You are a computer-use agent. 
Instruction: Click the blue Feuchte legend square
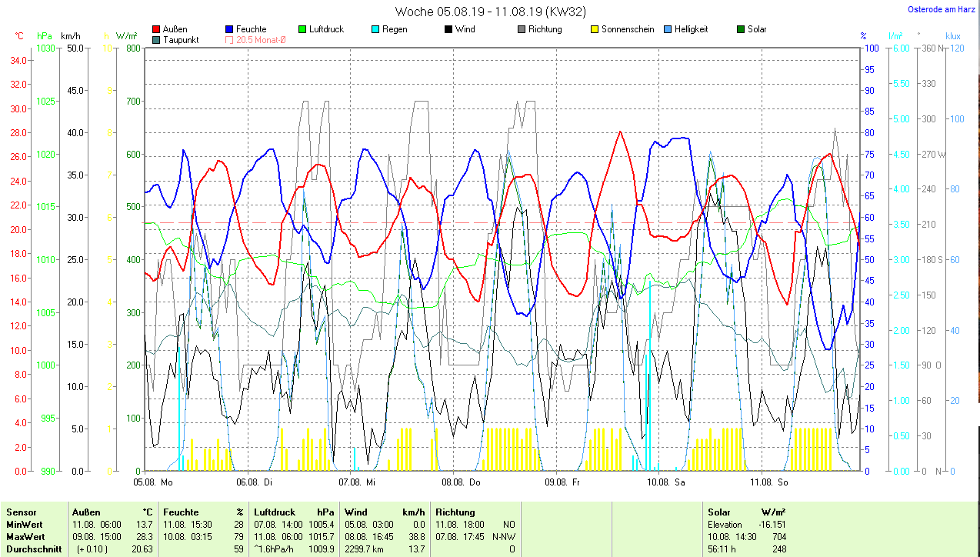[x=230, y=30]
